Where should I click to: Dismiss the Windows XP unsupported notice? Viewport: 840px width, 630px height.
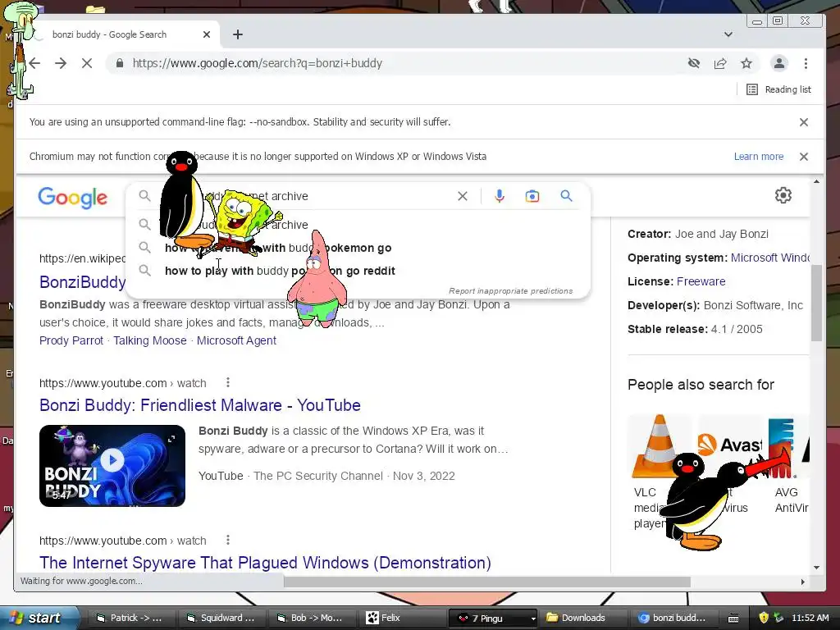(x=804, y=157)
